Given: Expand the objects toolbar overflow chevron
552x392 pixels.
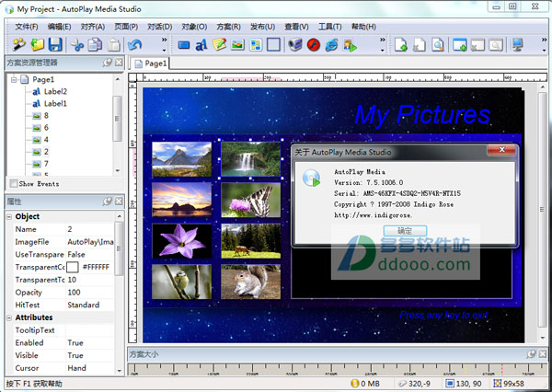Looking at the screenshot, I should 383,44.
